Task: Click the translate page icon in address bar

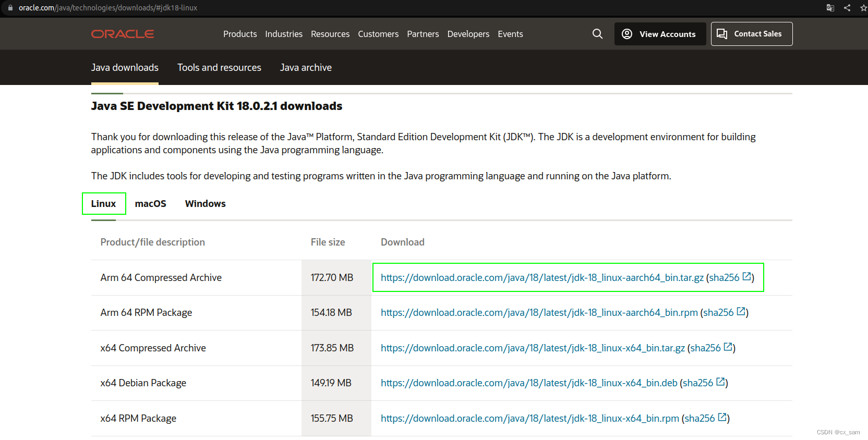Action: 830,8
